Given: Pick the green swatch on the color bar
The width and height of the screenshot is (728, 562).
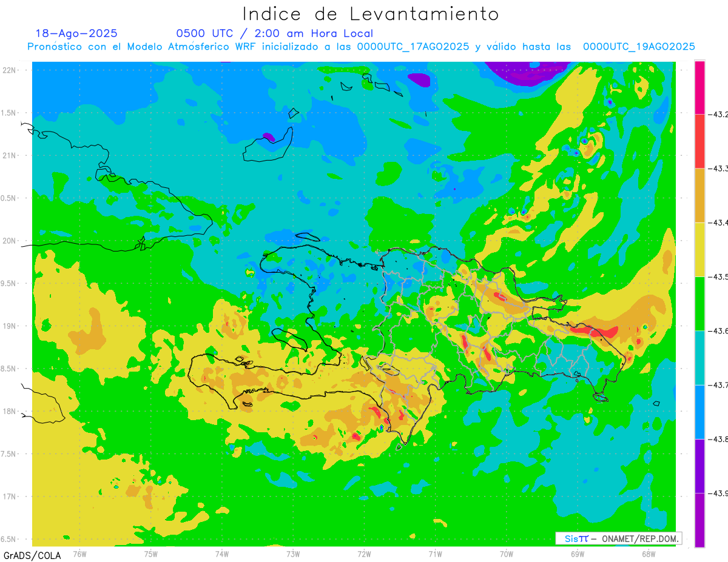Looking at the screenshot, I should 699,303.
